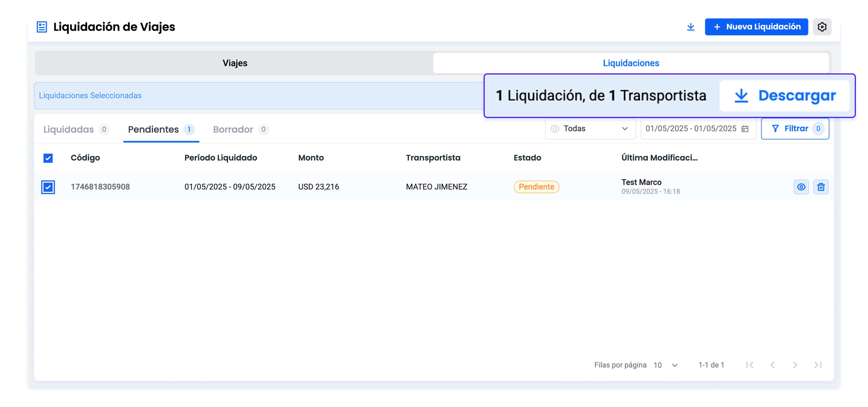This screenshot has height=407, width=868.
Task: Click the download icon beside Nueva Liquidación
Action: [x=690, y=27]
